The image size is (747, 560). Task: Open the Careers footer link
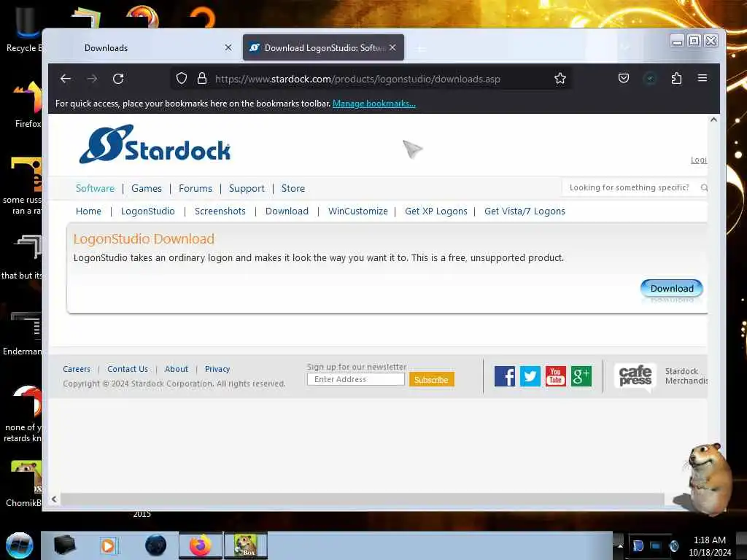click(76, 369)
